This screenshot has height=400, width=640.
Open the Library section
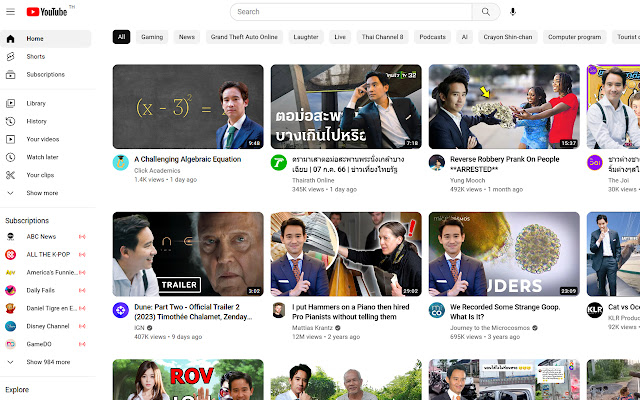(x=36, y=103)
